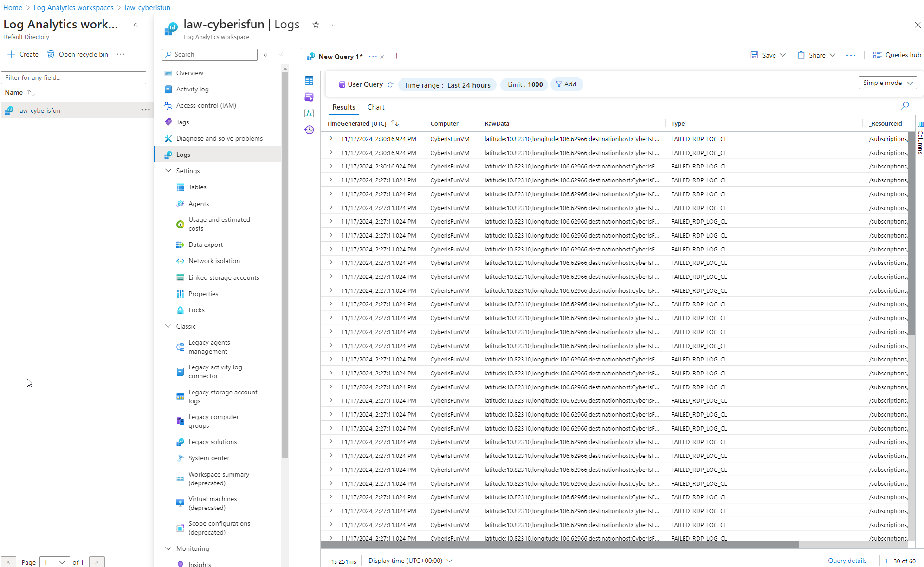This screenshot has height=567, width=924.
Task: Select Logs in resource menu
Action: click(218, 155)
